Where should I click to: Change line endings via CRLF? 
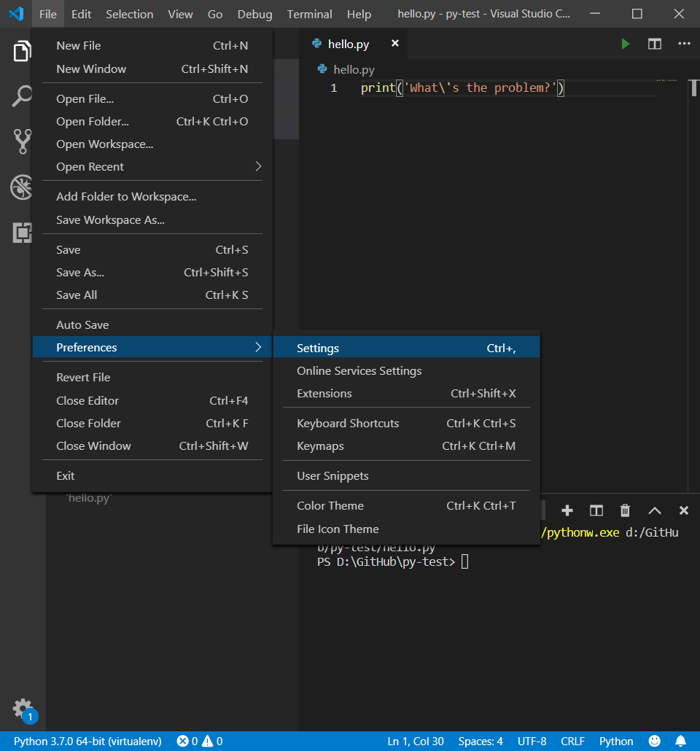click(x=572, y=741)
